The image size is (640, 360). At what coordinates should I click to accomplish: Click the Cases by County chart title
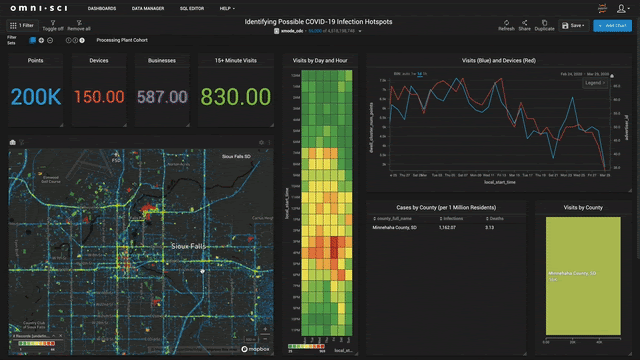click(446, 207)
